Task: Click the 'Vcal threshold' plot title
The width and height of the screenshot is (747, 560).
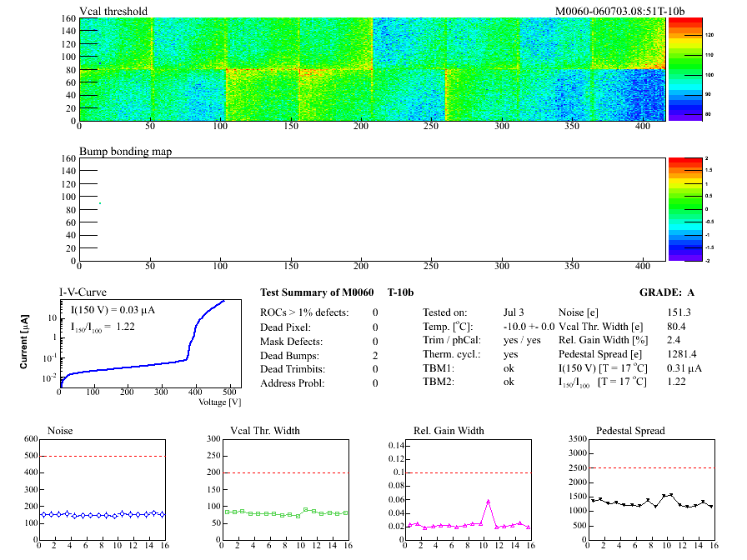Action: 113,12
